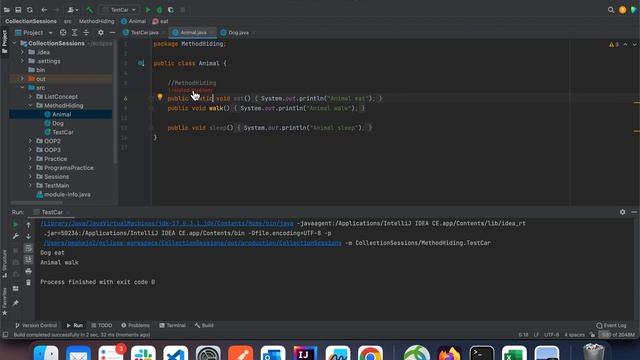Image resolution: width=640 pixels, height=360 pixels.
Task: Collapse all in Project panel
Action: pyautogui.click(x=86, y=33)
